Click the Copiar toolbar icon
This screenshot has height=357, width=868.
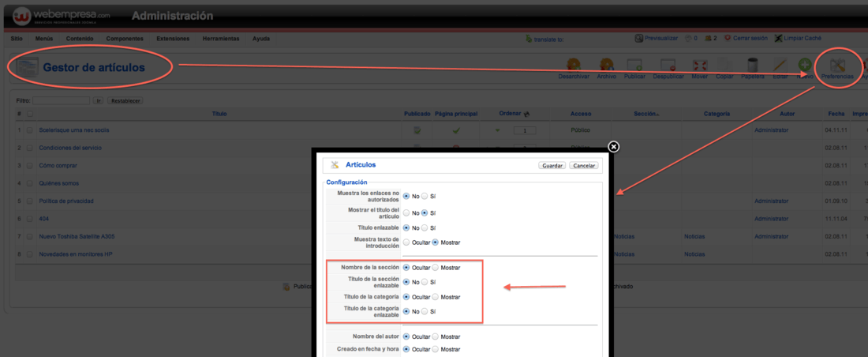pyautogui.click(x=724, y=64)
